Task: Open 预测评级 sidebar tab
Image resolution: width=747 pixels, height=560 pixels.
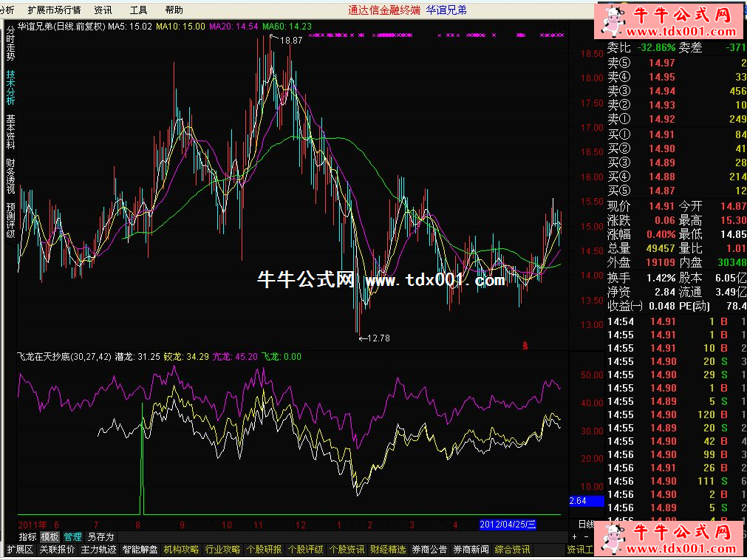Action: (10, 220)
